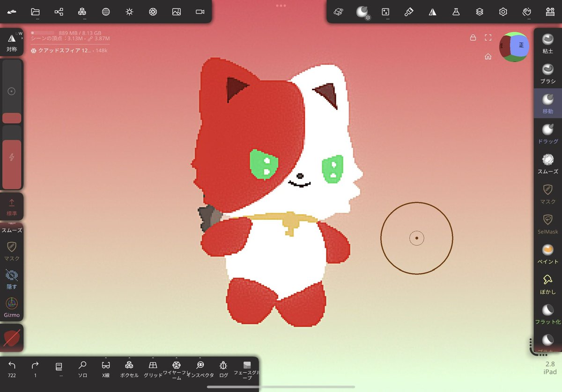
Task: Toggle the 標準 direction button
Action: coord(12,207)
